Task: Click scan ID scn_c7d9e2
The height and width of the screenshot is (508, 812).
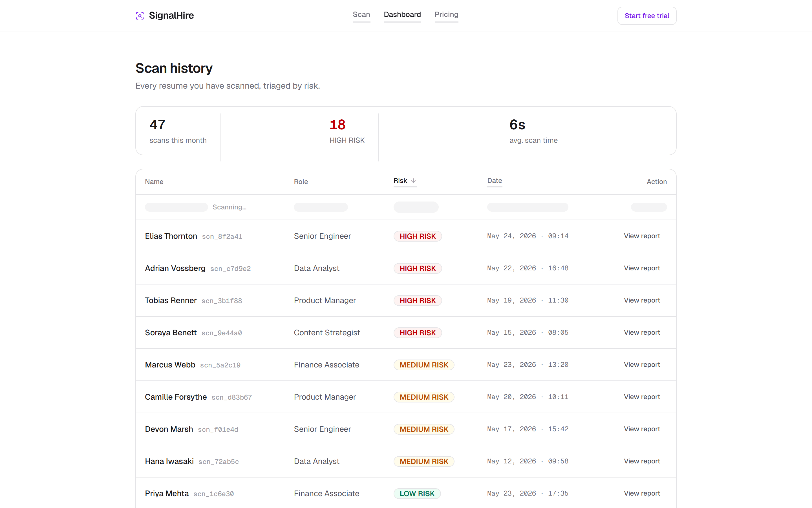Action: pyautogui.click(x=231, y=269)
